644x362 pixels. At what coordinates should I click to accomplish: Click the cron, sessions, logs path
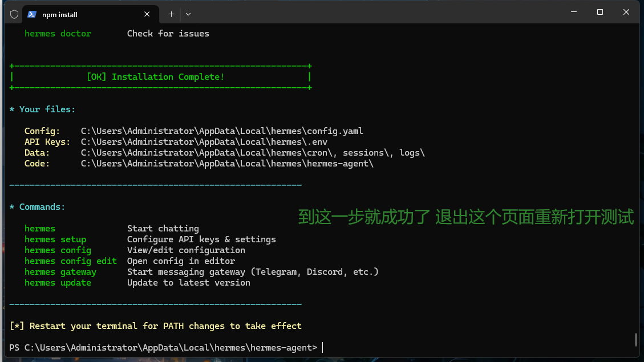pyautogui.click(x=253, y=153)
